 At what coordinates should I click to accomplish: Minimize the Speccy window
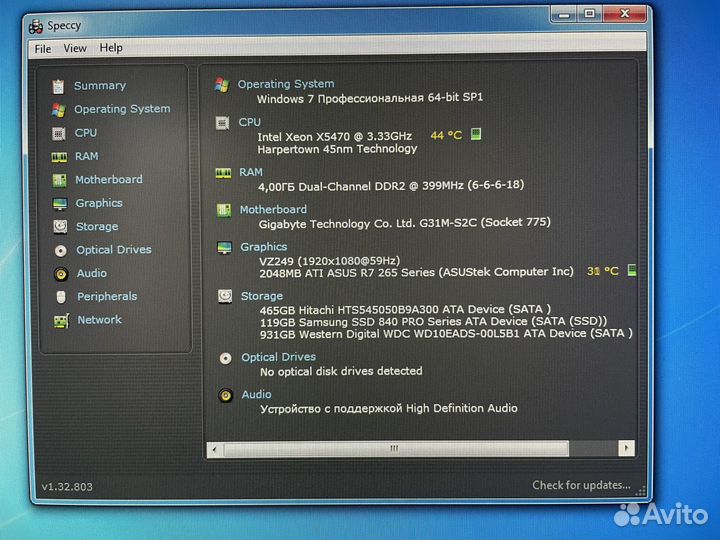tap(564, 14)
